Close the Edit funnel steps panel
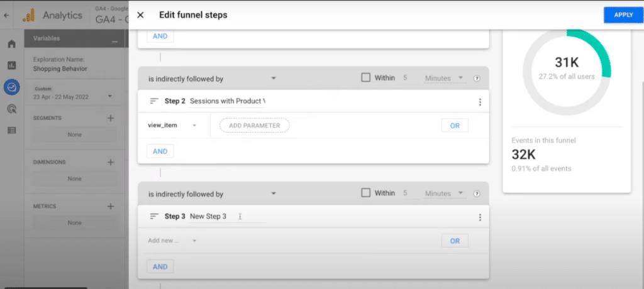This screenshot has height=289, width=644. pyautogui.click(x=140, y=15)
